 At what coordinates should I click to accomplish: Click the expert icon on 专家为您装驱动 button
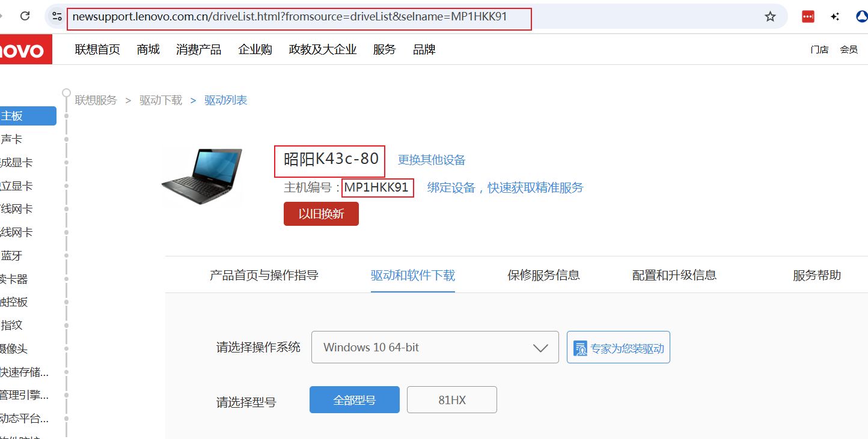[x=580, y=348]
